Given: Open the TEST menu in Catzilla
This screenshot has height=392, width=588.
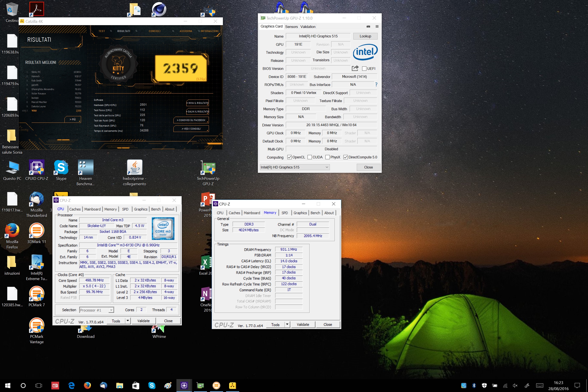Looking at the screenshot, I should point(102,31).
